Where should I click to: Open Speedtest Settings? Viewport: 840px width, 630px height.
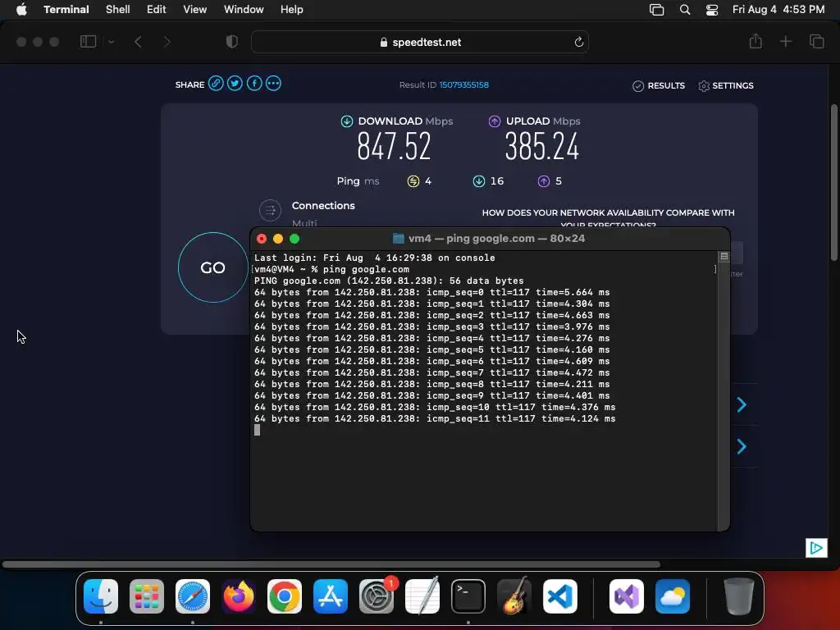pyautogui.click(x=726, y=85)
